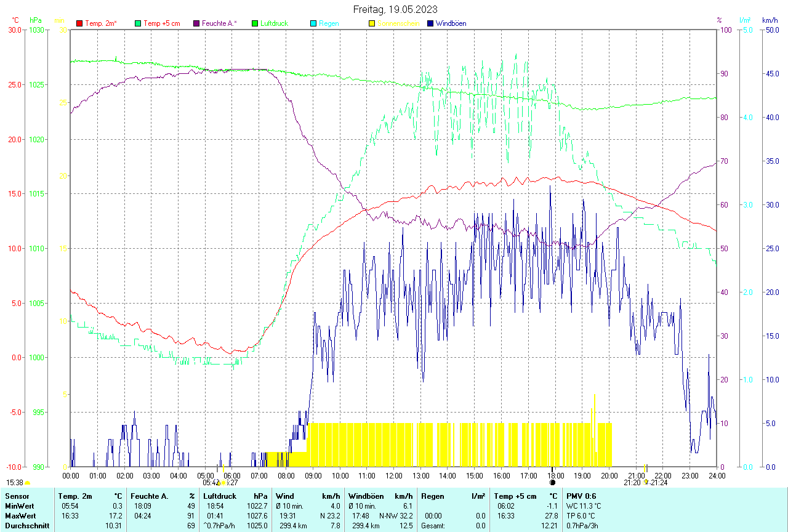Click maximum pressure value 1027.6
This screenshot has height=532, width=788.
[257, 516]
